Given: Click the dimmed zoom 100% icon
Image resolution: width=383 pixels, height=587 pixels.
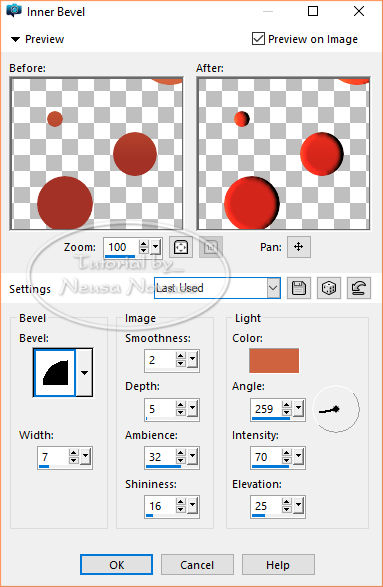Looking at the screenshot, I should [211, 247].
